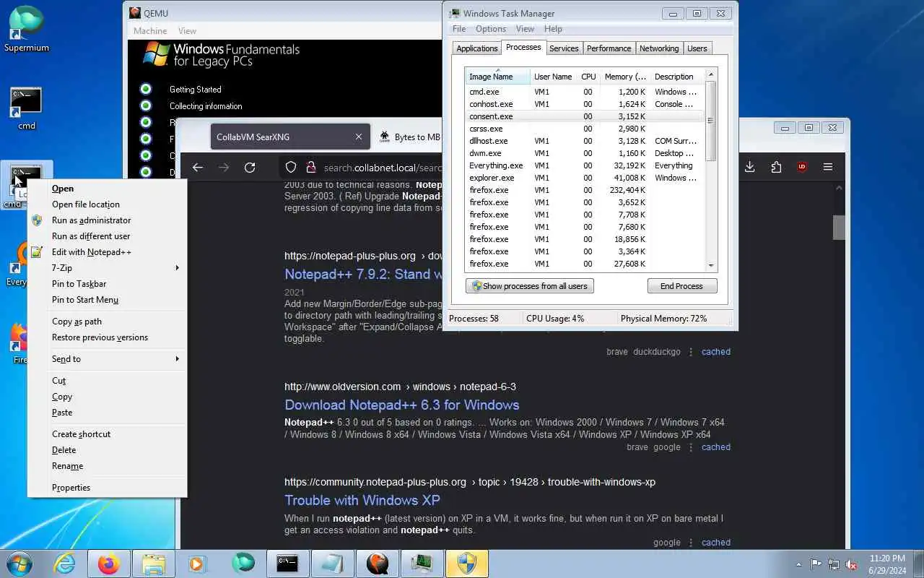Close the CollabVM SearXNG tab

tap(359, 137)
